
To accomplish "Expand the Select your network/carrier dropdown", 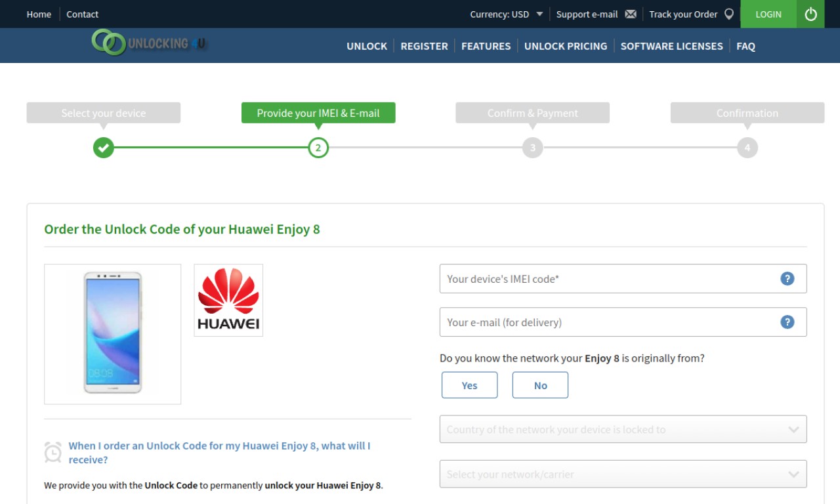I will pyautogui.click(x=623, y=474).
